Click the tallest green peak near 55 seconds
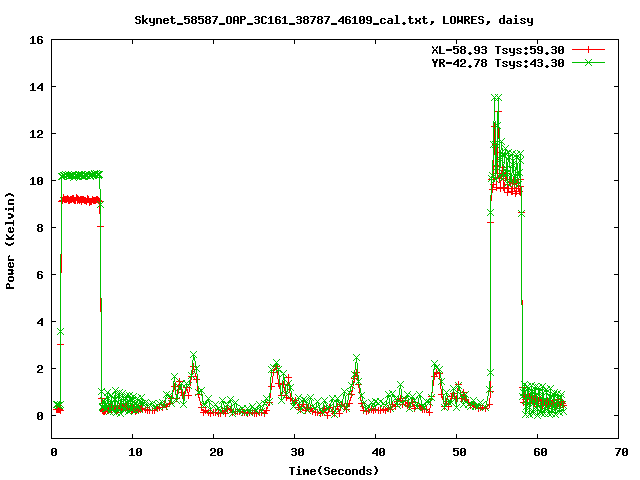The image size is (640, 480). 496,98
